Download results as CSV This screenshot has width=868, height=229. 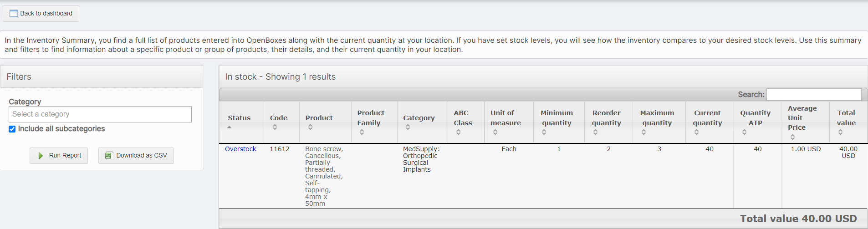pos(136,156)
